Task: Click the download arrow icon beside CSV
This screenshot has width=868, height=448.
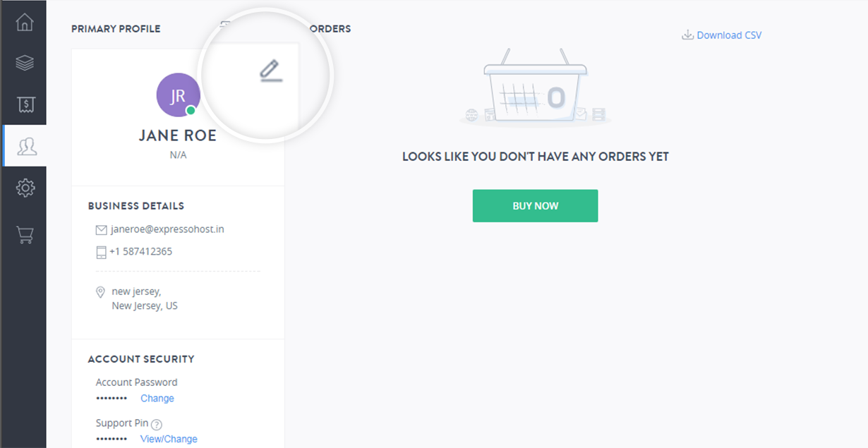Action: tap(687, 35)
